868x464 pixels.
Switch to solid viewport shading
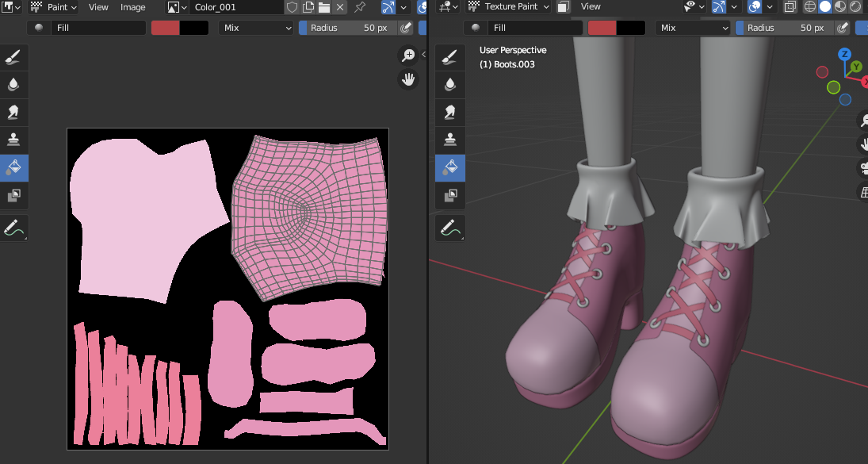[825, 6]
